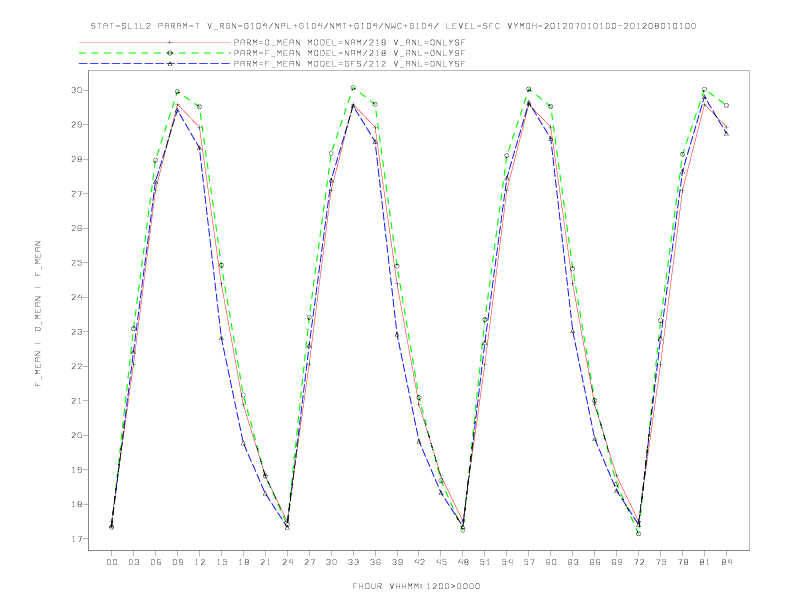The width and height of the screenshot is (792, 612).
Task: Click the vertical y-axis title F_MEAN O_MEAN
Action: (x=38, y=314)
